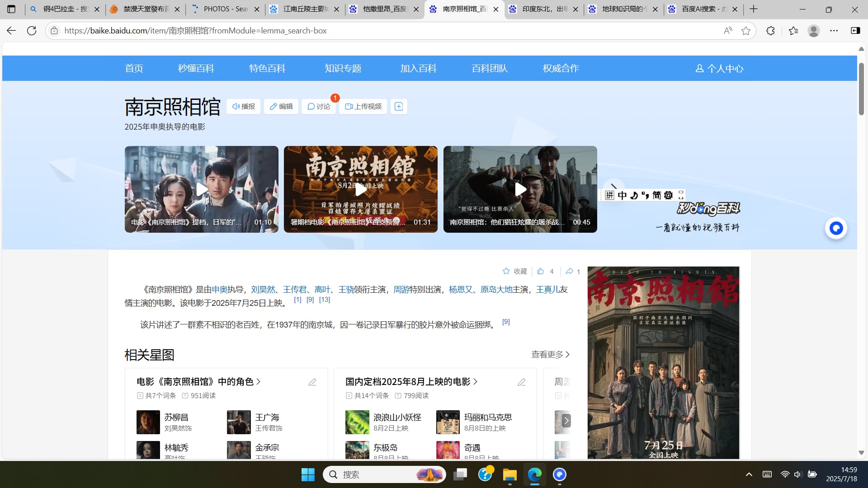Open the favorites list icon
This screenshot has width=868, height=488.
pos(793,31)
